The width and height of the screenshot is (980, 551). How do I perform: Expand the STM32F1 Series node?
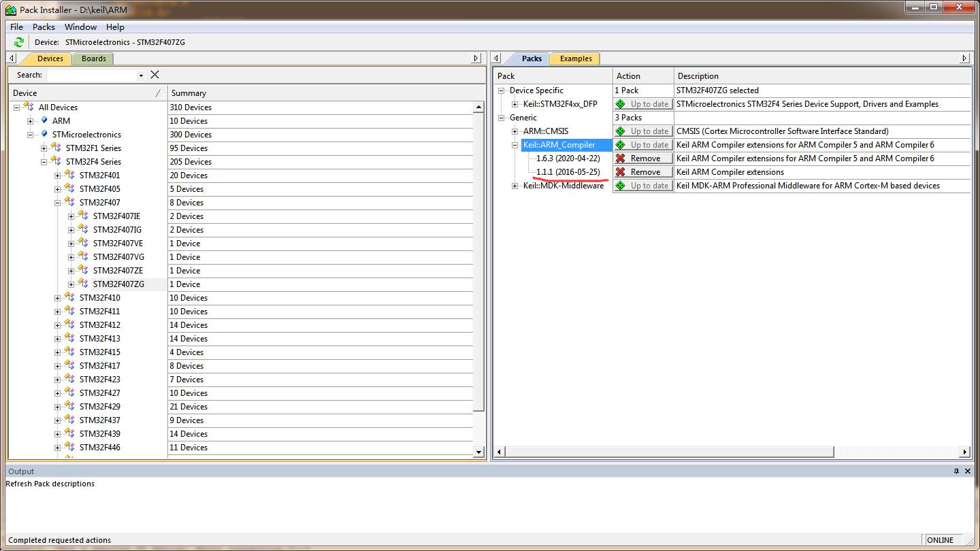pyautogui.click(x=44, y=148)
